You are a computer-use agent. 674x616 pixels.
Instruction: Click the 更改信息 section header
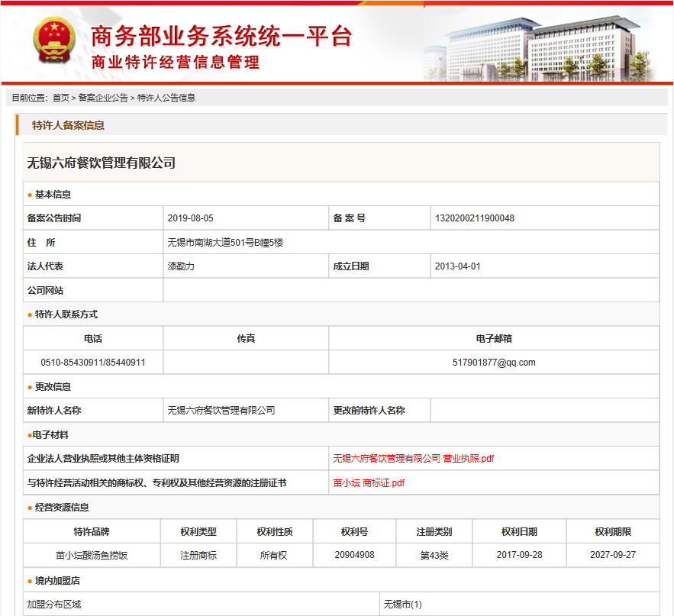[53, 387]
